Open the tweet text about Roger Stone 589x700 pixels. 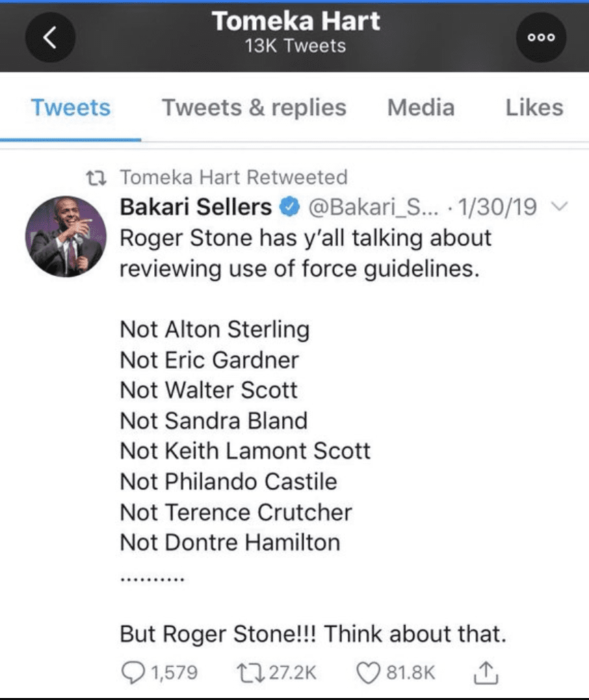tap(305, 253)
